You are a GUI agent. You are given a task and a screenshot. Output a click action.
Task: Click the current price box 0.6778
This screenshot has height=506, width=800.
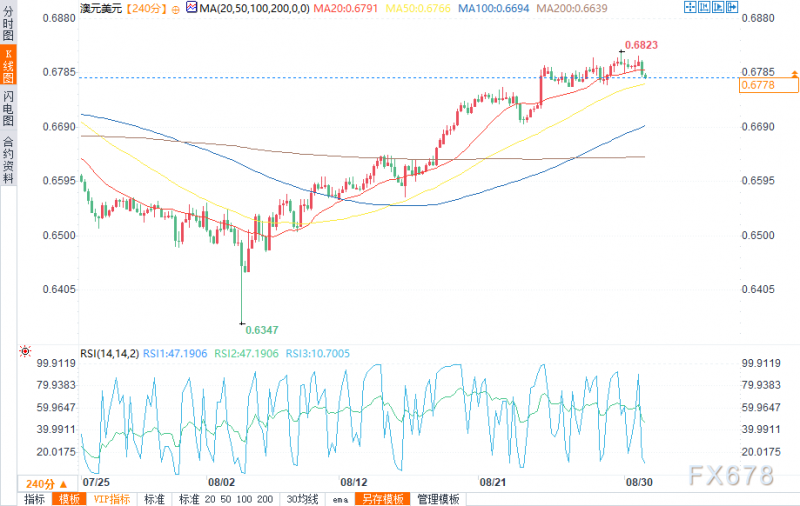click(x=768, y=85)
